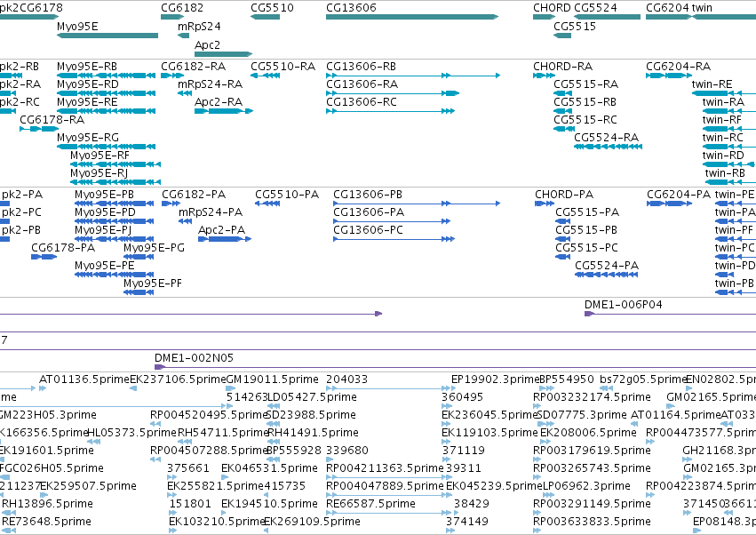Click EST SD23988.5prime label
756x535 pixels.
311,415
